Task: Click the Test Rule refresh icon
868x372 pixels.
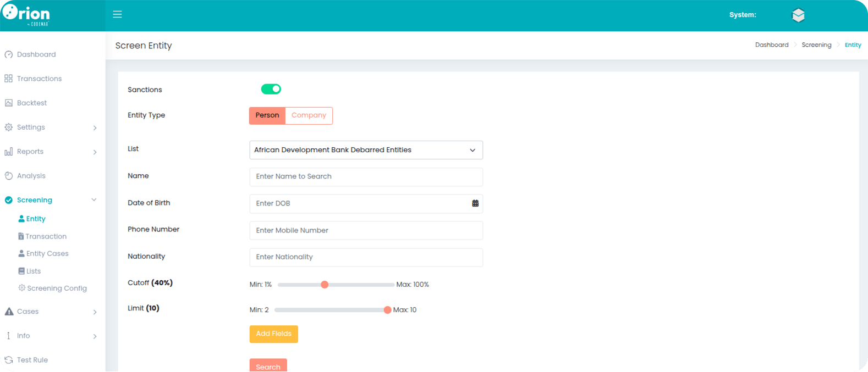Action: pos(9,360)
